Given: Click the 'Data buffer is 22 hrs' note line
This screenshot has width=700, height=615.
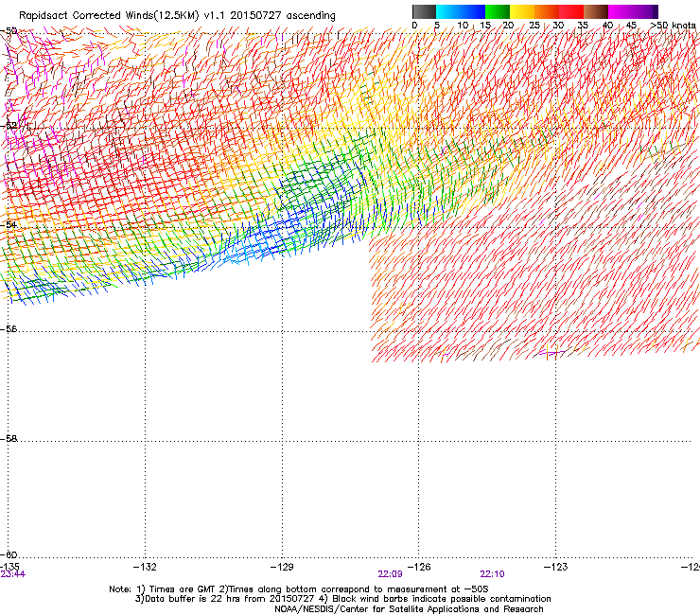Looking at the screenshot, I should click(342, 599).
